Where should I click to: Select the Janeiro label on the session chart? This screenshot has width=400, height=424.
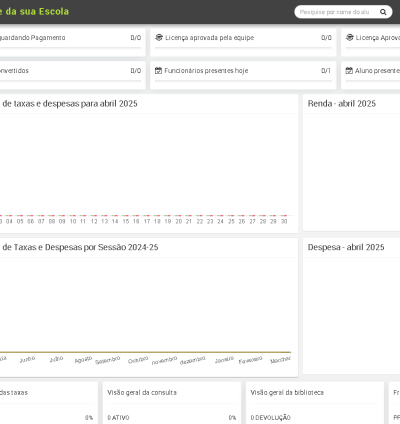click(x=224, y=360)
